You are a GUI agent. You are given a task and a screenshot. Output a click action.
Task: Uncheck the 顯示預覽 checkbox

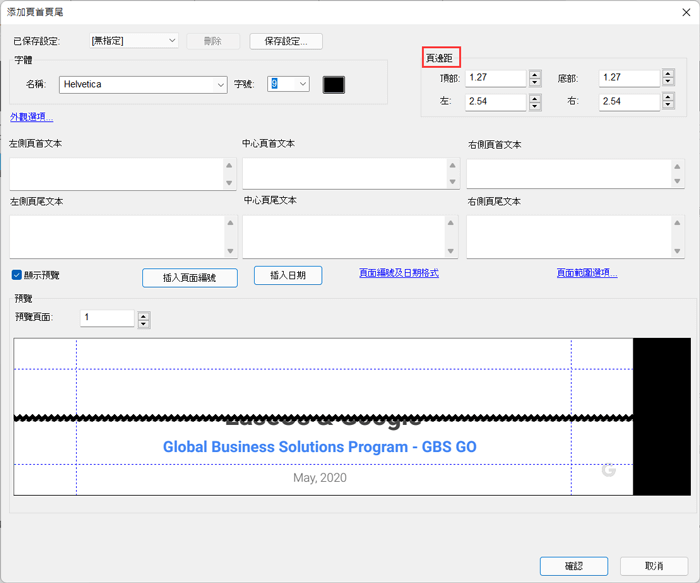17,275
